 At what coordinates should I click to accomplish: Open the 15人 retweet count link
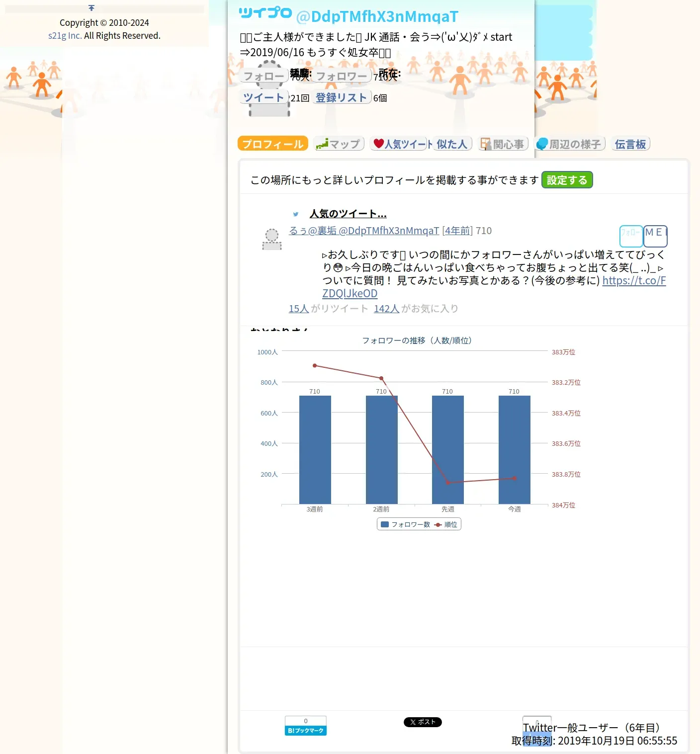coord(299,309)
